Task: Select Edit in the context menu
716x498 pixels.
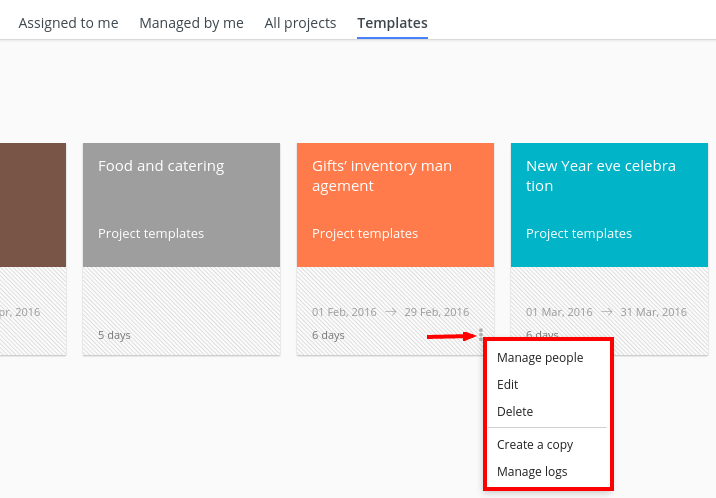Action: 507,384
